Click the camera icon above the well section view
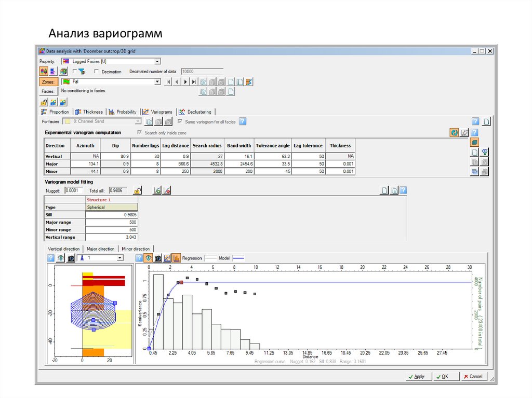Screen dimensions: 532x398 (71, 258)
